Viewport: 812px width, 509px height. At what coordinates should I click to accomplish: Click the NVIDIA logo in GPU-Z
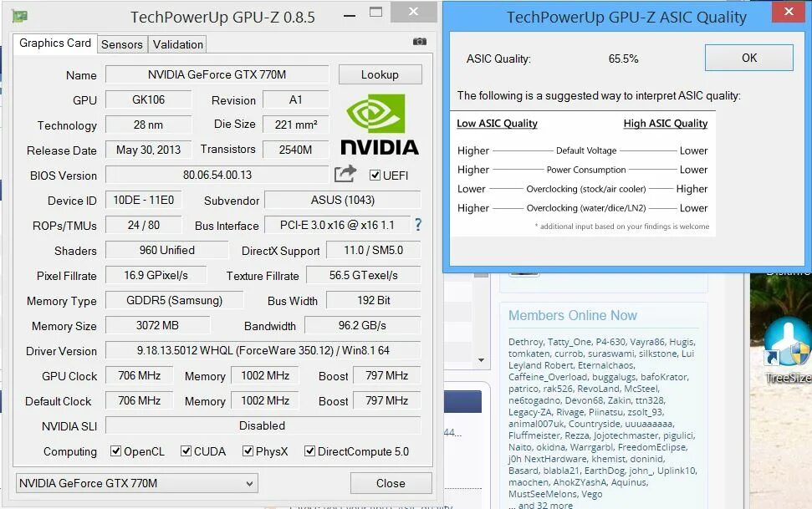pyautogui.click(x=380, y=125)
